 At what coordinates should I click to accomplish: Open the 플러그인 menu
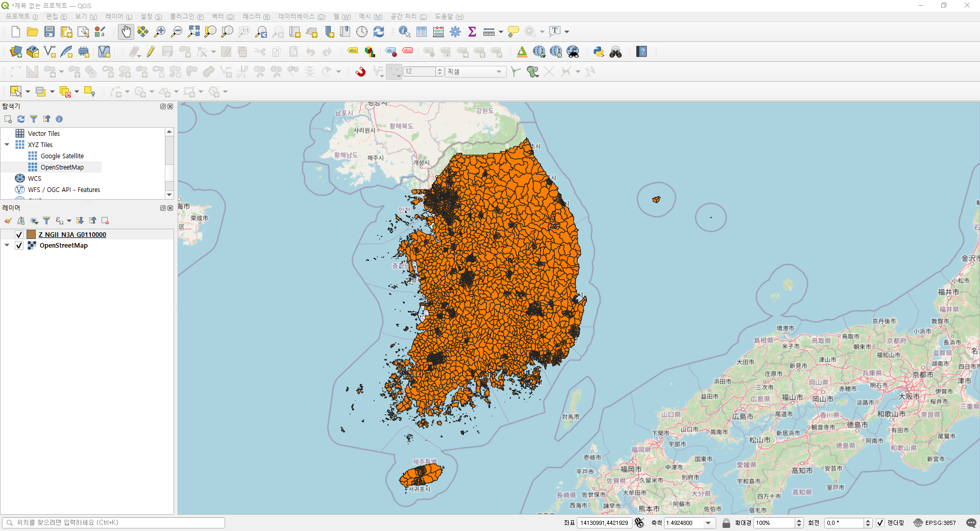click(186, 17)
